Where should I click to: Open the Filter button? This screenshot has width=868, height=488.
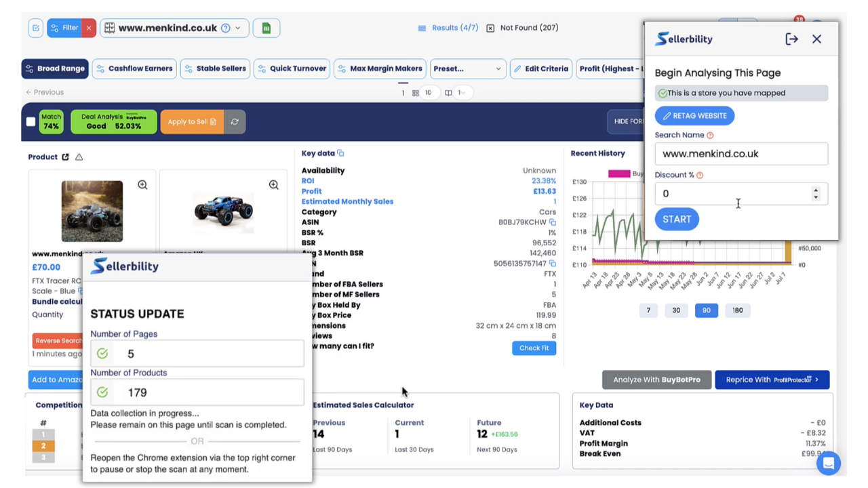[64, 28]
